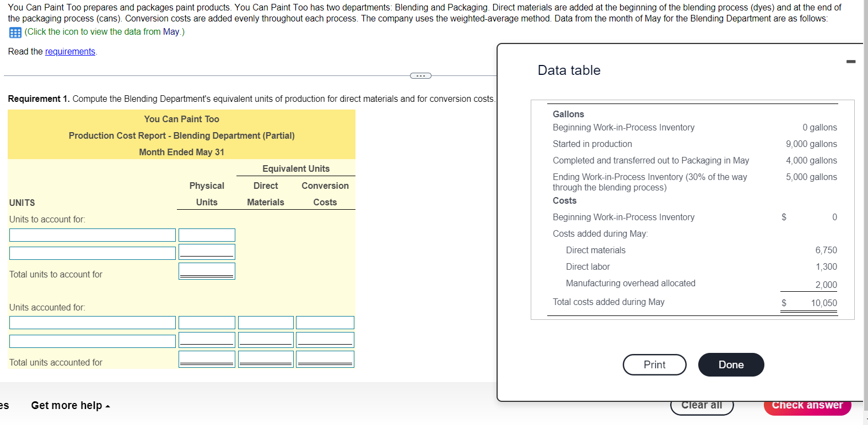Select second Direct Materials field under Units accounted for
868x425 pixels.
[266, 340]
